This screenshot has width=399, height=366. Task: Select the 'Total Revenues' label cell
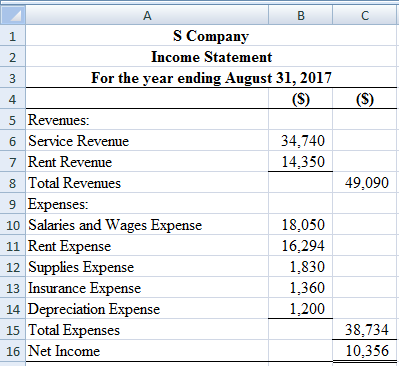pyautogui.click(x=147, y=183)
